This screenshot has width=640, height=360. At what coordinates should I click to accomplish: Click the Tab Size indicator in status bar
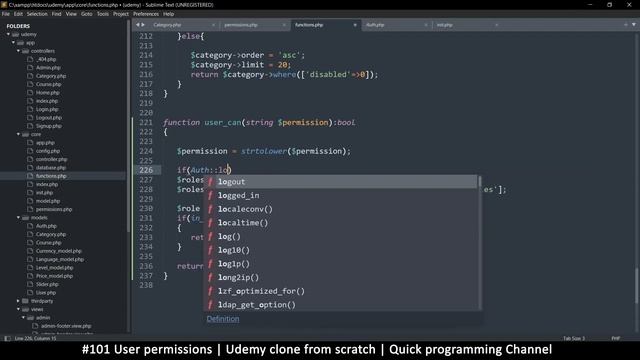pyautogui.click(x=574, y=338)
